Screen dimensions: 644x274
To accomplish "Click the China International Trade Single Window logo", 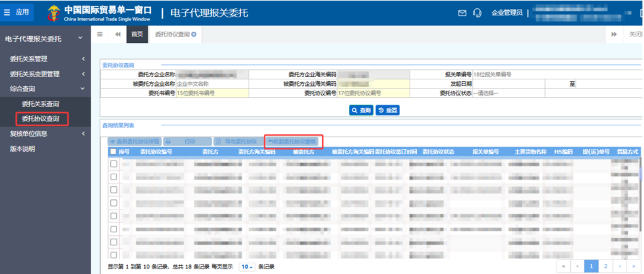I will click(100, 13).
